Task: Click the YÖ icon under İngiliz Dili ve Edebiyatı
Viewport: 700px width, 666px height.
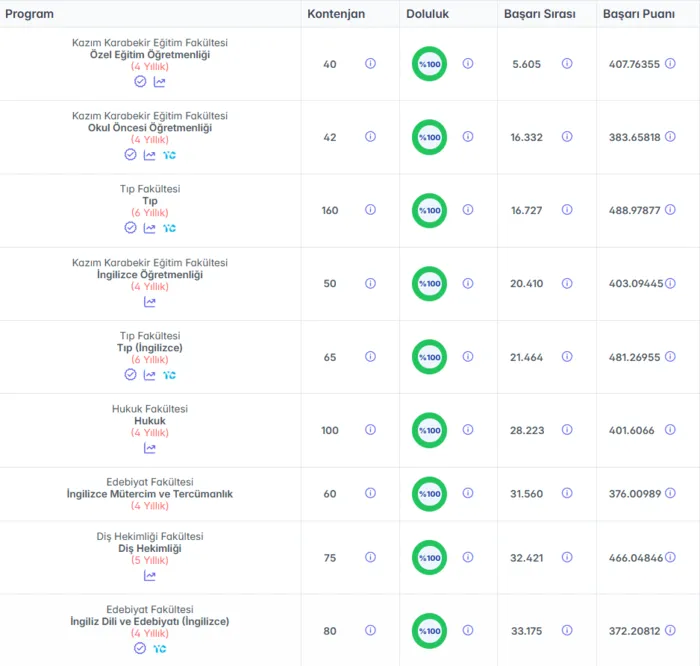Action: 159,649
